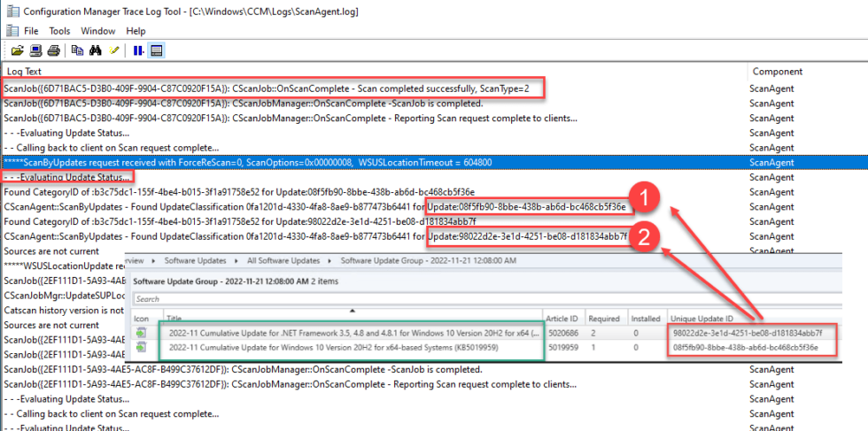Sort by the Installed column header
This screenshot has height=431, width=868.
647,319
